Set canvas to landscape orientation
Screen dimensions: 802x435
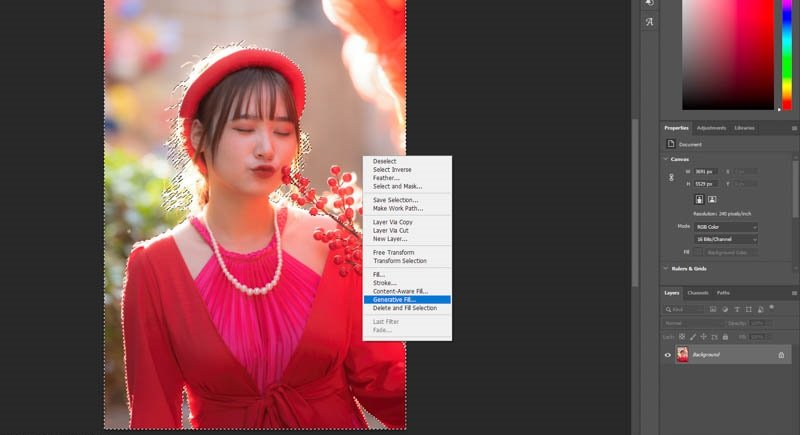[x=712, y=199]
